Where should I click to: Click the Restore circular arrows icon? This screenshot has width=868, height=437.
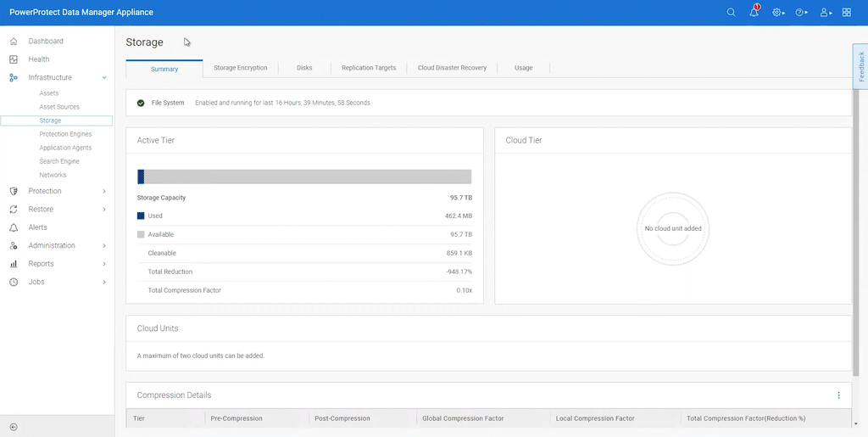[14, 210]
